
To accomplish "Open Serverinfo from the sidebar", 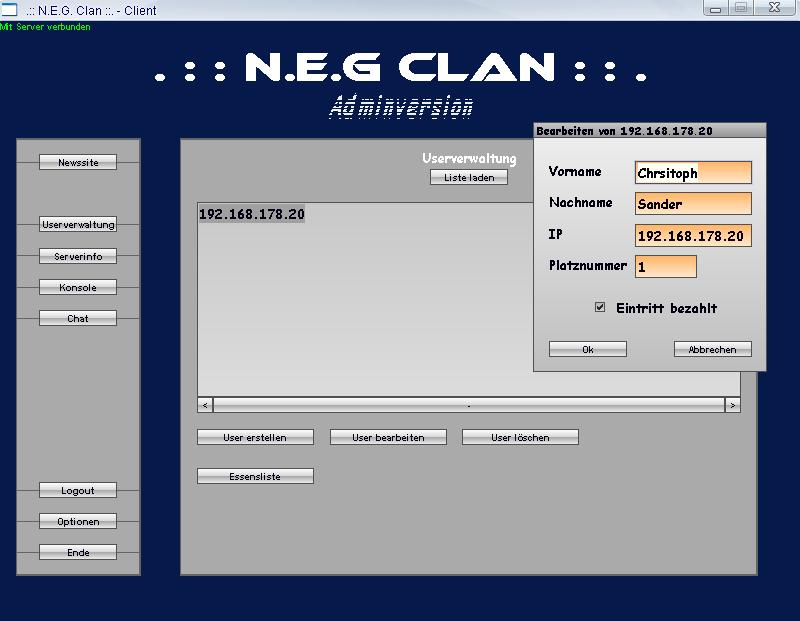I will click(x=78, y=256).
